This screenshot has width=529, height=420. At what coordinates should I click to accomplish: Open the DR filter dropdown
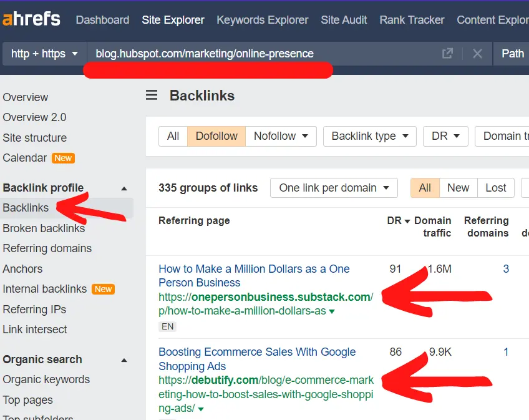point(445,136)
